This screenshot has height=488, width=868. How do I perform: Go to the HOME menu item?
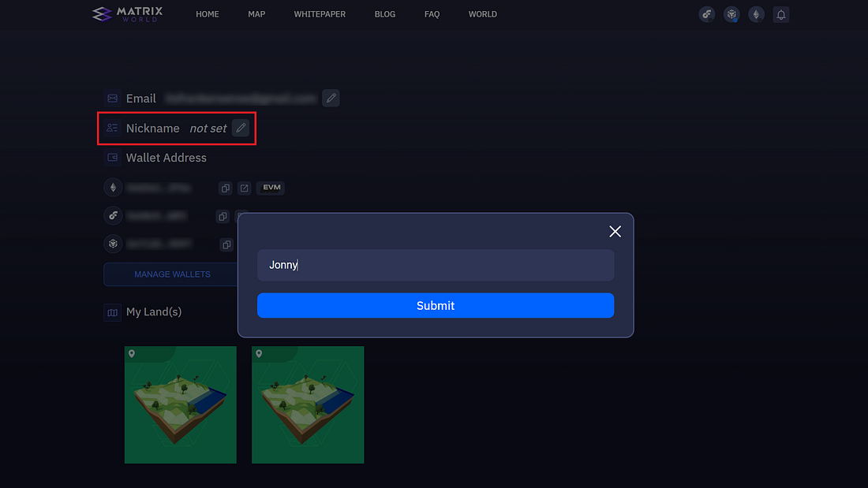[x=207, y=14]
